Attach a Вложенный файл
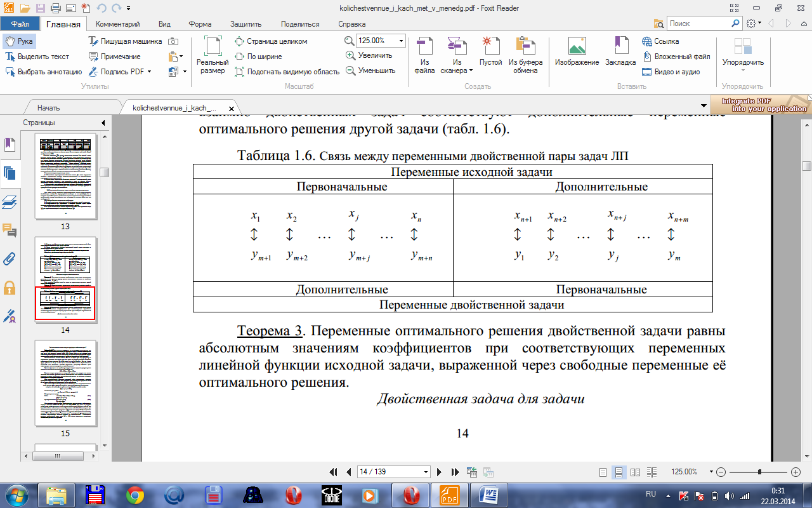The height and width of the screenshot is (508, 812). (676, 56)
